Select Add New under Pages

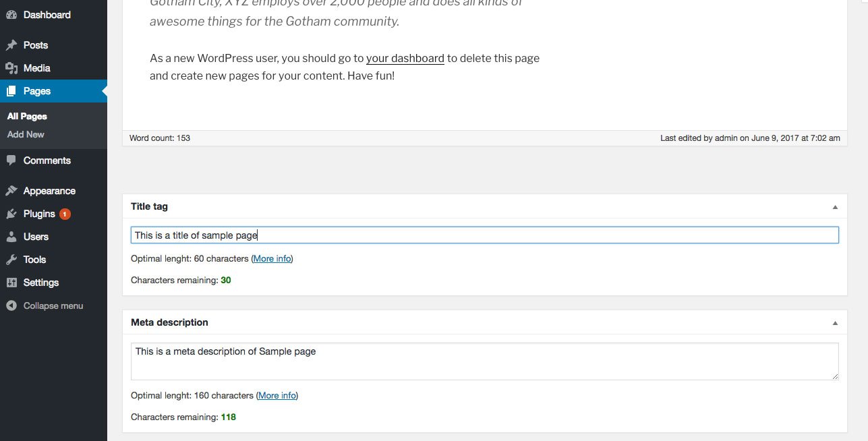click(x=26, y=134)
